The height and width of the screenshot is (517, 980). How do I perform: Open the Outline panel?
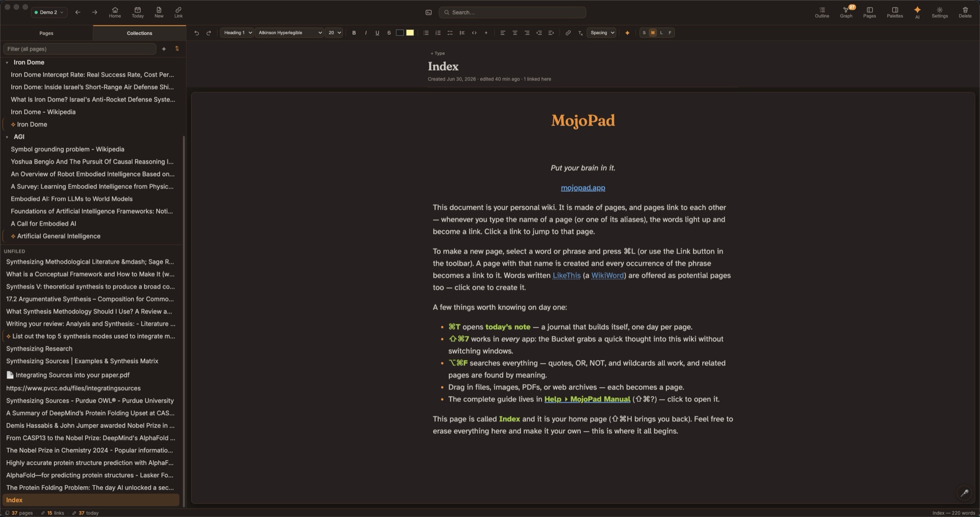point(822,12)
